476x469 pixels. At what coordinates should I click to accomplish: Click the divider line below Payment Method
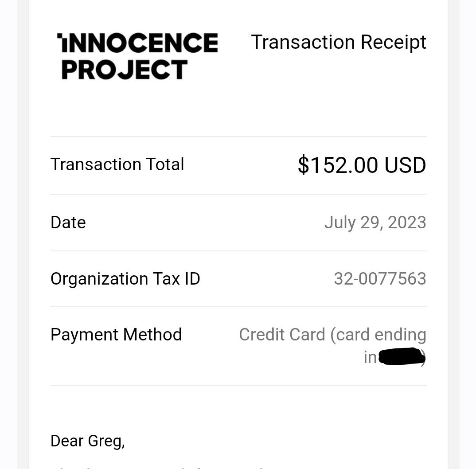click(x=238, y=386)
